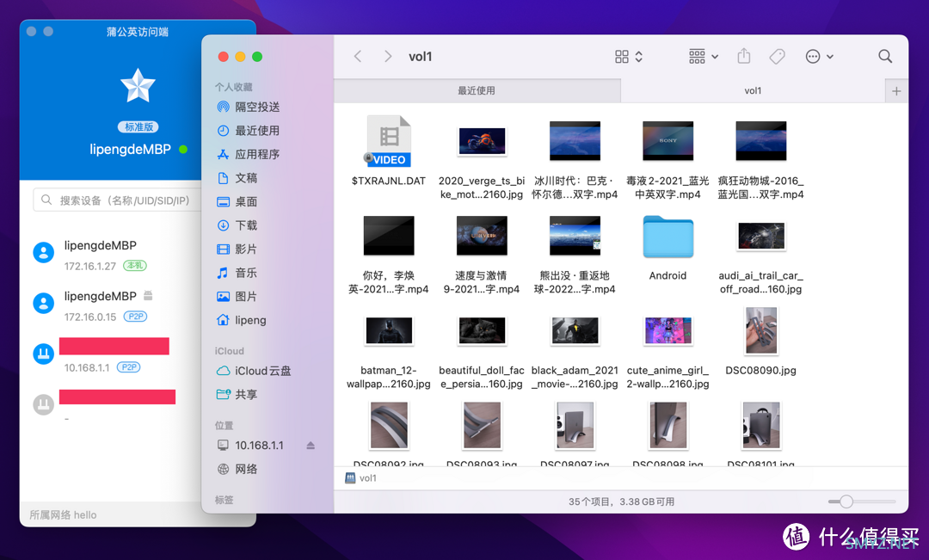Viewport: 929px width, 560px height.
Task: Go back with Finder back arrow
Action: coord(358,56)
